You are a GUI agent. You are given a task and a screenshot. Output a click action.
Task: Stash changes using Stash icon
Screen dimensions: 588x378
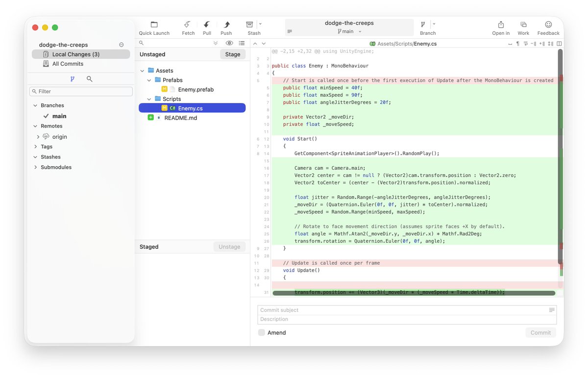pyautogui.click(x=250, y=25)
